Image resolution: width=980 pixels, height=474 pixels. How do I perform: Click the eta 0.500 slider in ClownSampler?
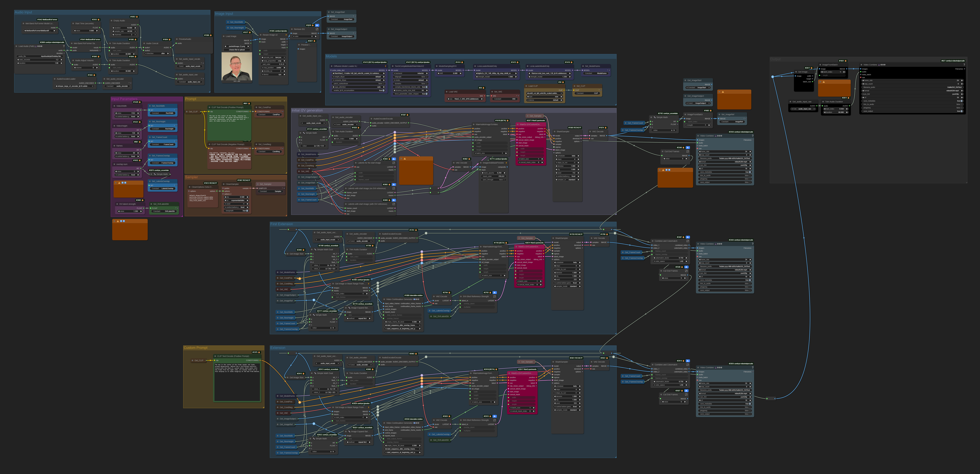236,197
